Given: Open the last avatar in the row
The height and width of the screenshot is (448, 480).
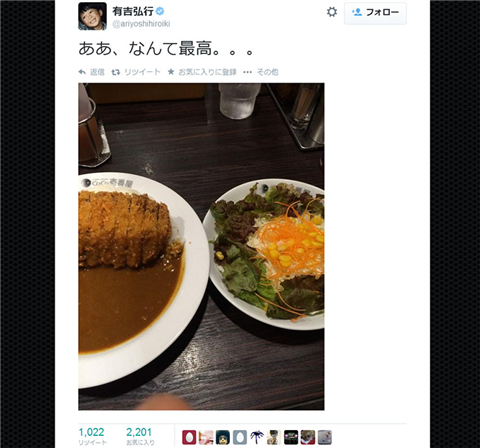Looking at the screenshot, I should 325,437.
